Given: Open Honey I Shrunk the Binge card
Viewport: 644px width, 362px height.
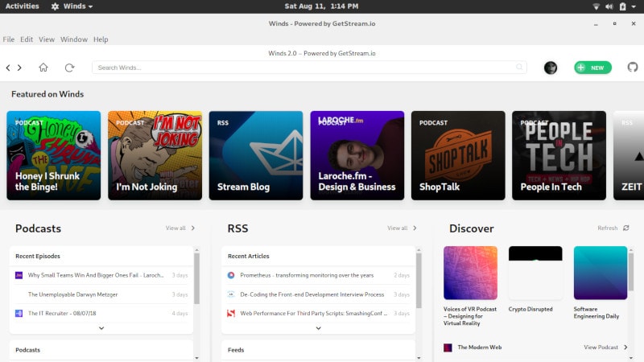Looking at the screenshot, I should [53, 155].
